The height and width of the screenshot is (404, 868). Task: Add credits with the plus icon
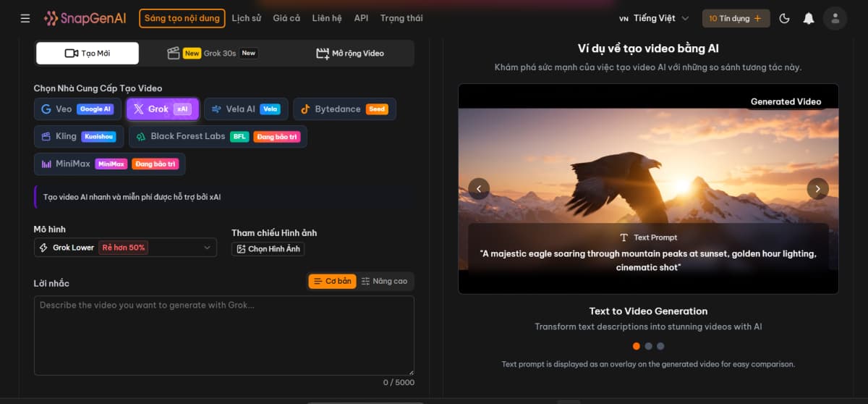pyautogui.click(x=757, y=18)
